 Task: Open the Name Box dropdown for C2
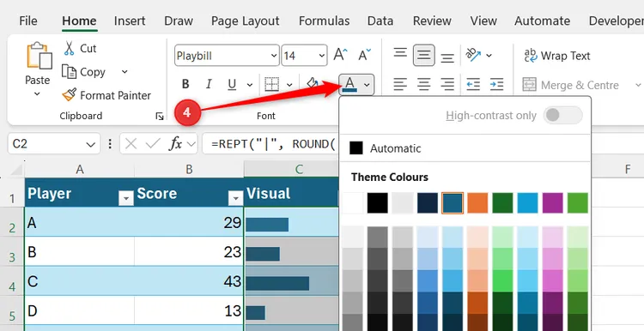click(x=91, y=144)
